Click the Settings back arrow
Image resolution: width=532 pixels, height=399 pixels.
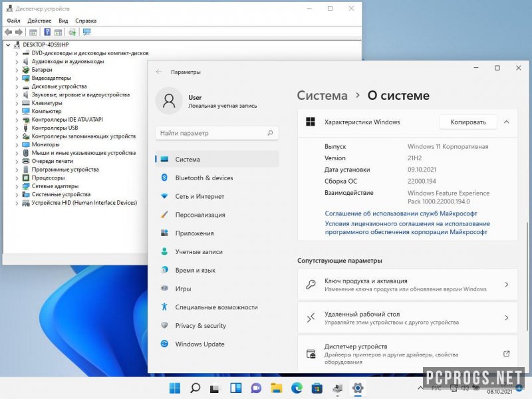pyautogui.click(x=158, y=72)
